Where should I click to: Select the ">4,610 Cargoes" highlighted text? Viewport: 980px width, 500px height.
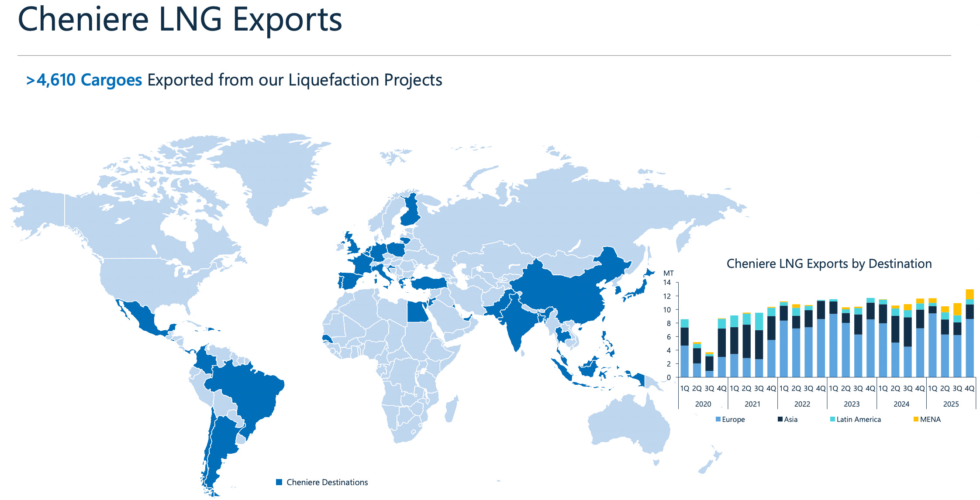[x=84, y=80]
